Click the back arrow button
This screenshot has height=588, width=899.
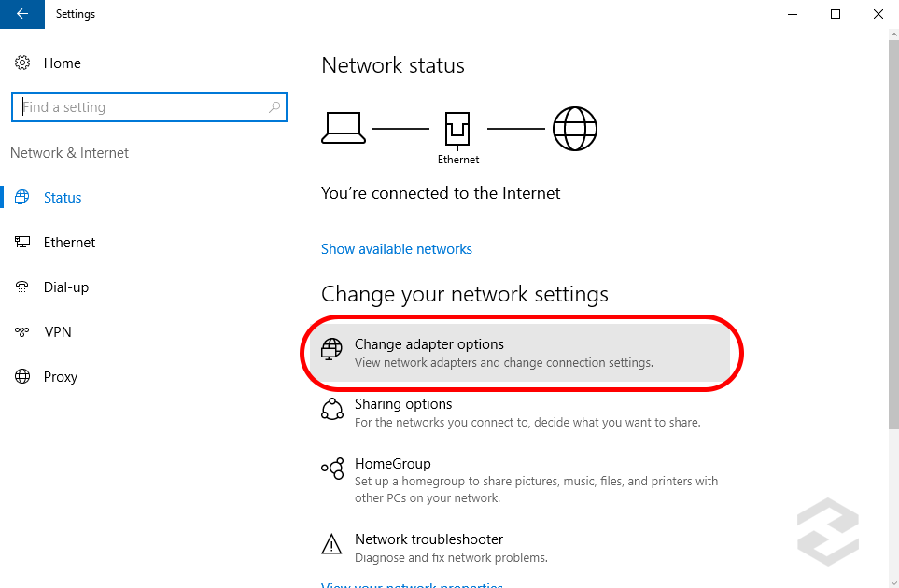(21, 14)
